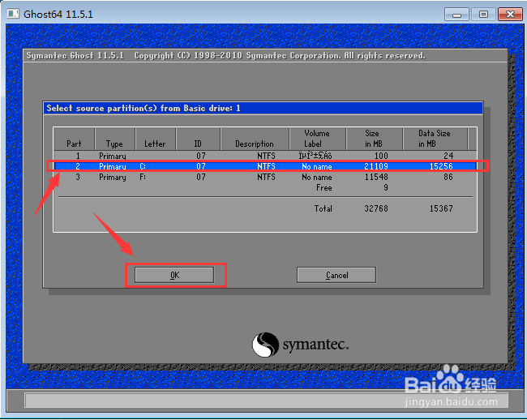Select partition 3 Primary F: row

pos(265,177)
